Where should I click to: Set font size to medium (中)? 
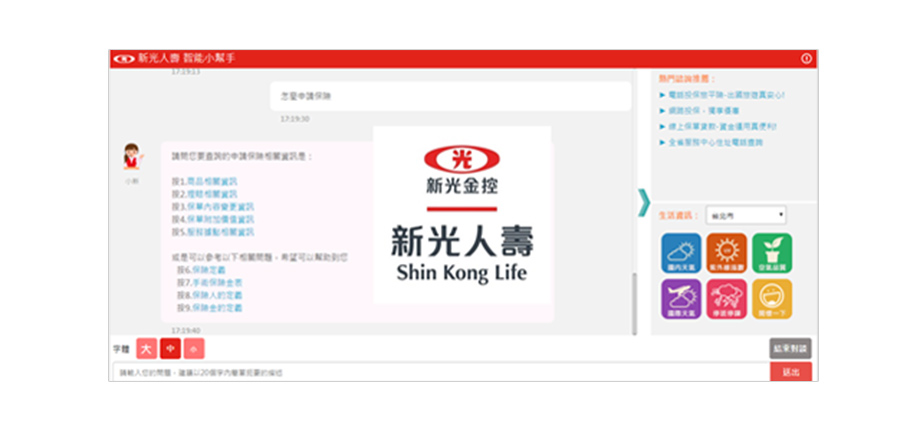coord(170,349)
